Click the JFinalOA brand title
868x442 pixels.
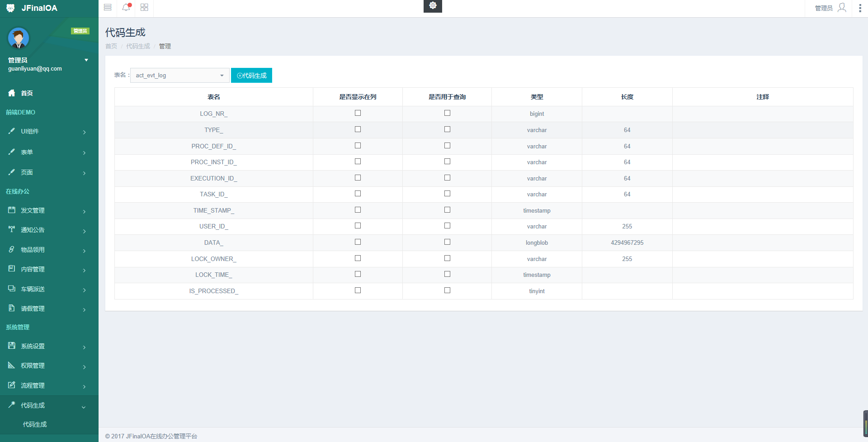(39, 8)
